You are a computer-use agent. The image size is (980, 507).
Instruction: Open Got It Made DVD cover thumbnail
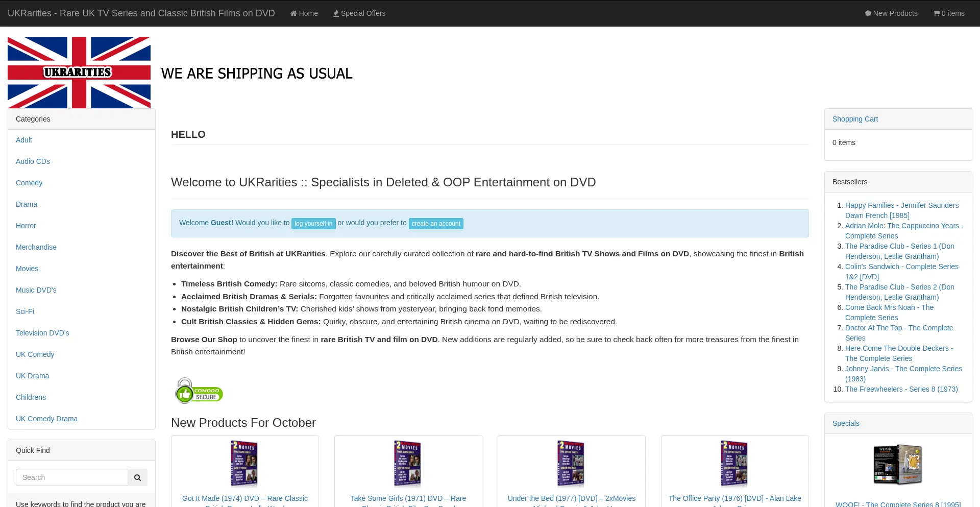[244, 464]
